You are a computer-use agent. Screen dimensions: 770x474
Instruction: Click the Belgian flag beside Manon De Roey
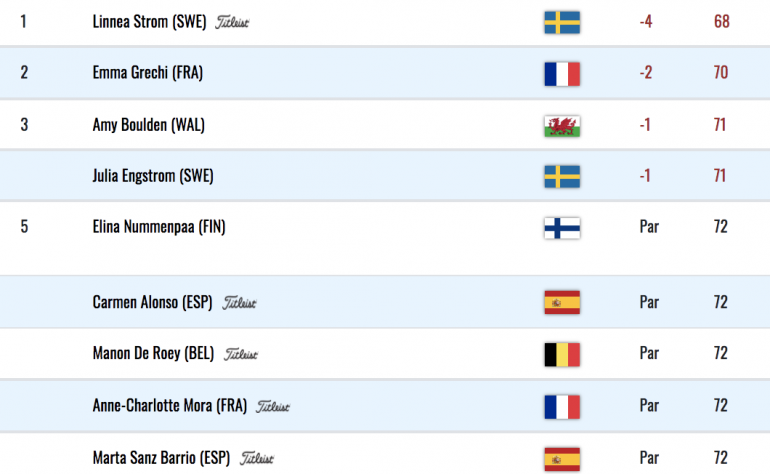click(x=563, y=354)
